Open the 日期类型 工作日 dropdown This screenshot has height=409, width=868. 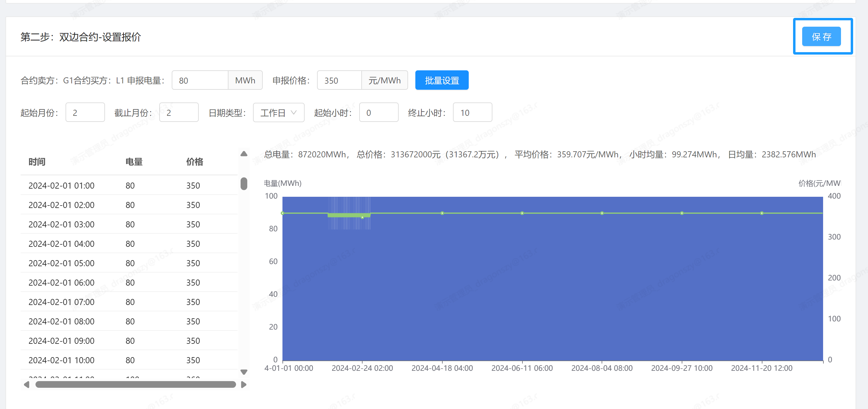pyautogui.click(x=279, y=112)
